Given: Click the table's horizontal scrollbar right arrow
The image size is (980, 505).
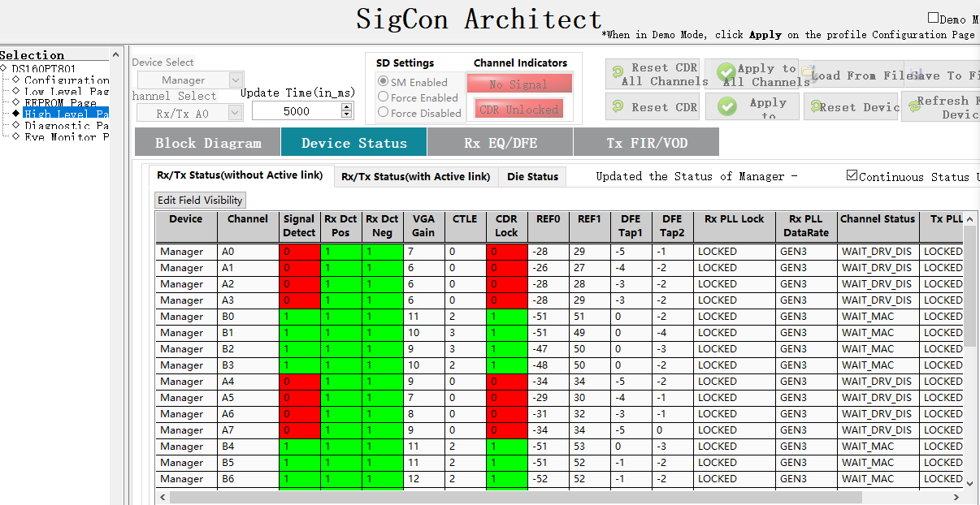Looking at the screenshot, I should point(956,497).
